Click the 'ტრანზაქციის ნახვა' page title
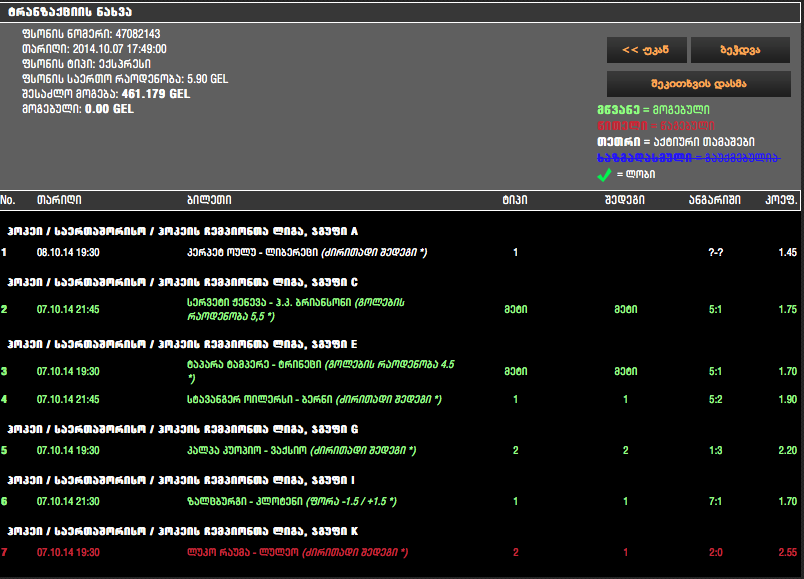The image size is (804, 579). point(70,12)
